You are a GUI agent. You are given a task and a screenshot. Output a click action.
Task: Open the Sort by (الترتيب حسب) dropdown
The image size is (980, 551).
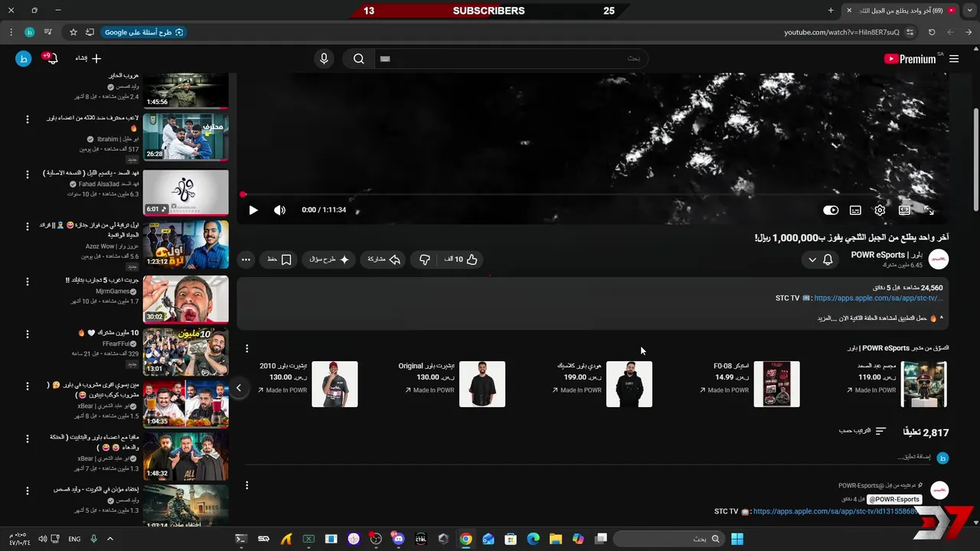pos(862,431)
